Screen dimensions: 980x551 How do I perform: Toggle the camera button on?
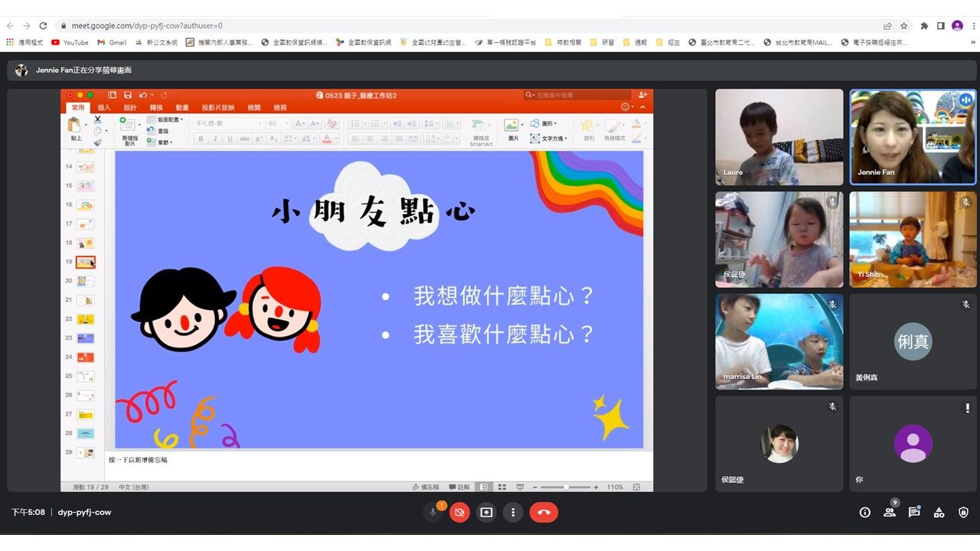(459, 513)
